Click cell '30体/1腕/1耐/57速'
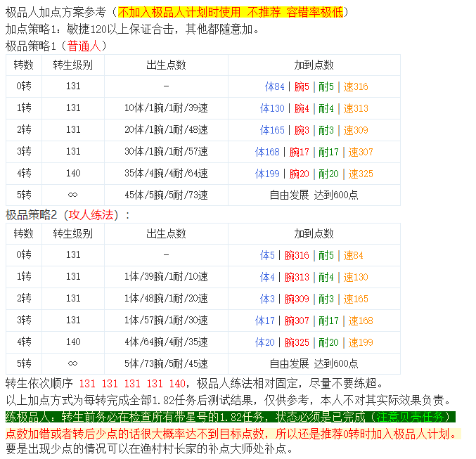The image size is (476, 459). pos(166,152)
